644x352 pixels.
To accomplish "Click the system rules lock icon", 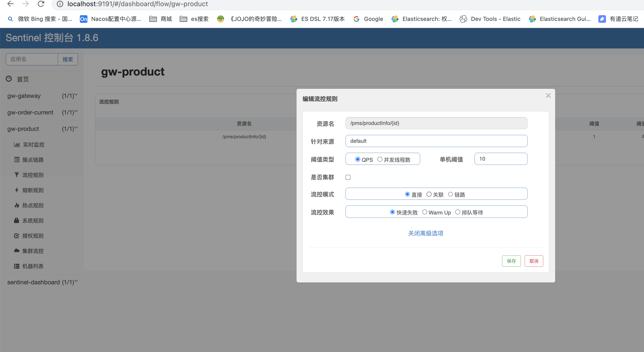I will pyautogui.click(x=17, y=221).
